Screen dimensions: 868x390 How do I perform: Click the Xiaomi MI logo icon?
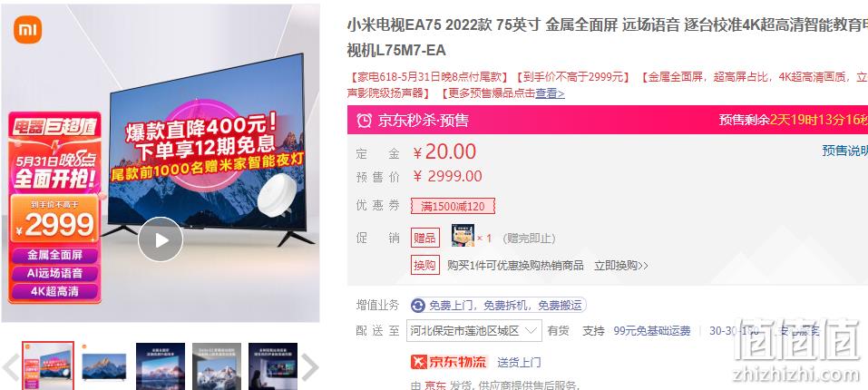(28, 29)
